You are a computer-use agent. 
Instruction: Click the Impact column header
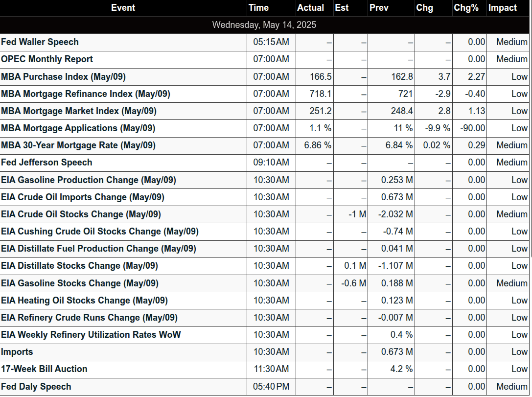pos(503,8)
